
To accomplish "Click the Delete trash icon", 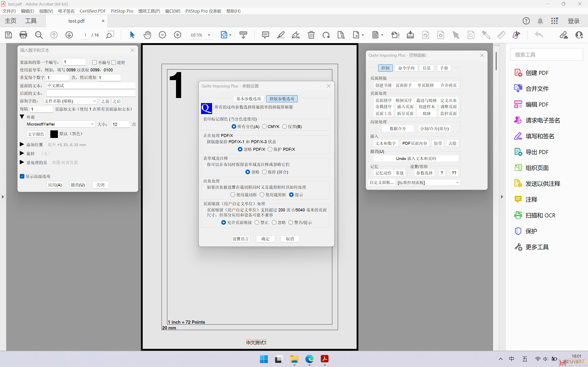I will (x=311, y=35).
